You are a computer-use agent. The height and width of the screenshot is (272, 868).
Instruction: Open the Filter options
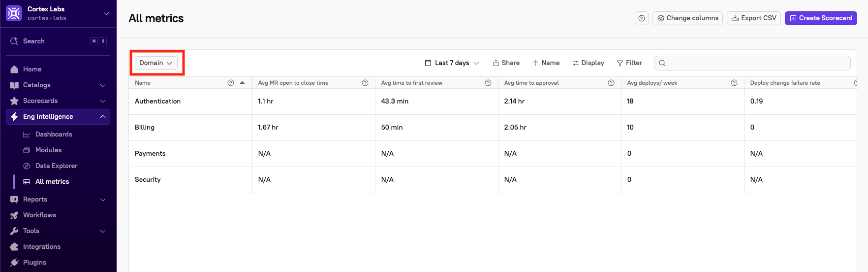tap(629, 63)
